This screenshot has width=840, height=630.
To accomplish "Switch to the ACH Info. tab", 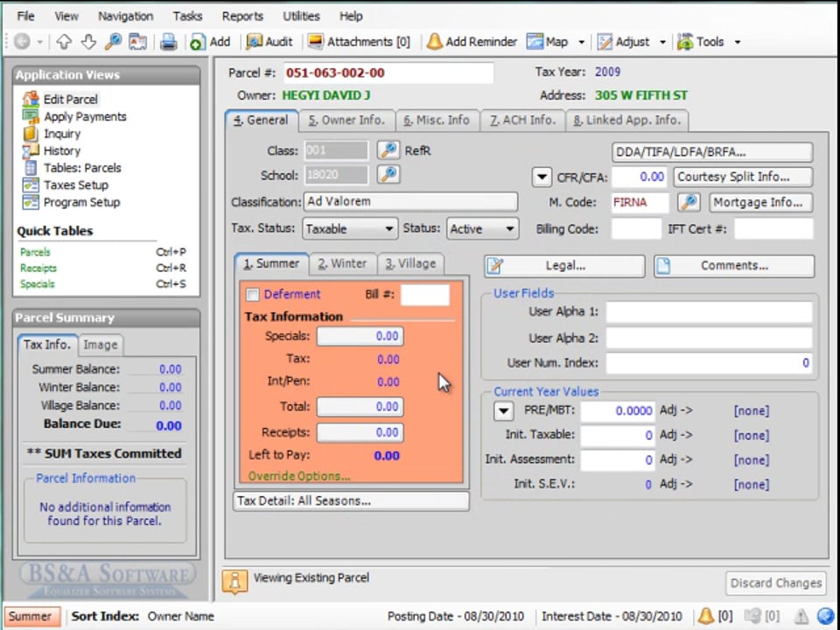I will [x=522, y=120].
